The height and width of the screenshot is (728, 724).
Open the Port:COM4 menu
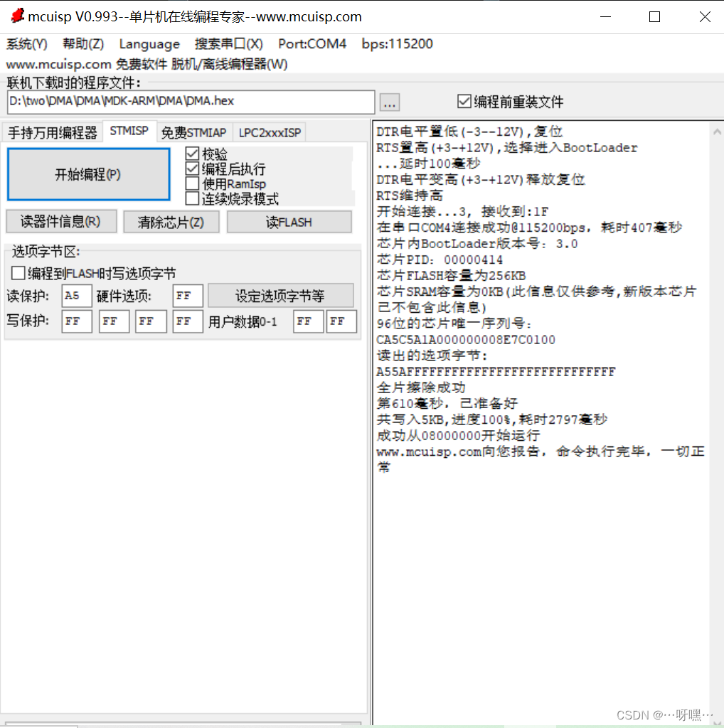tap(312, 44)
